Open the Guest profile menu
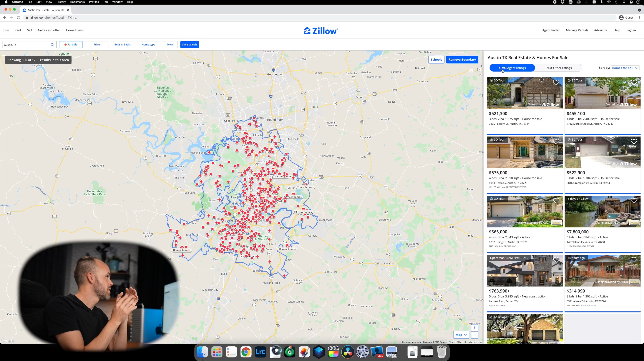 626,17
